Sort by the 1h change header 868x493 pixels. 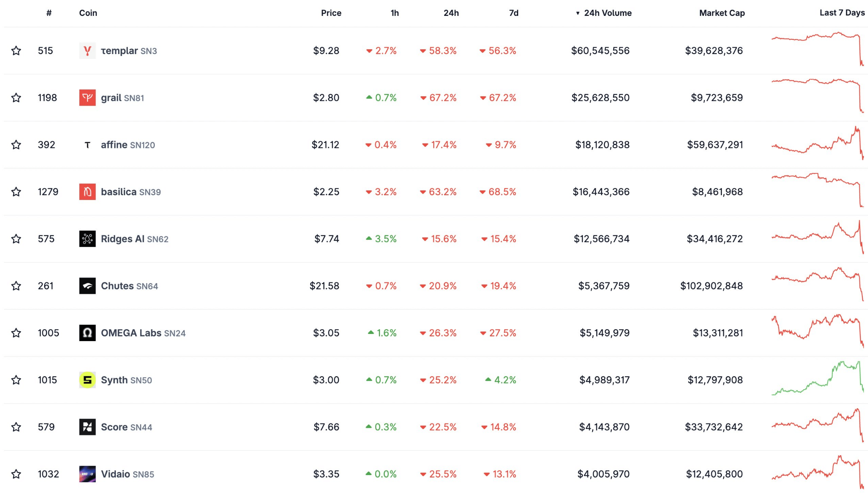(x=394, y=13)
